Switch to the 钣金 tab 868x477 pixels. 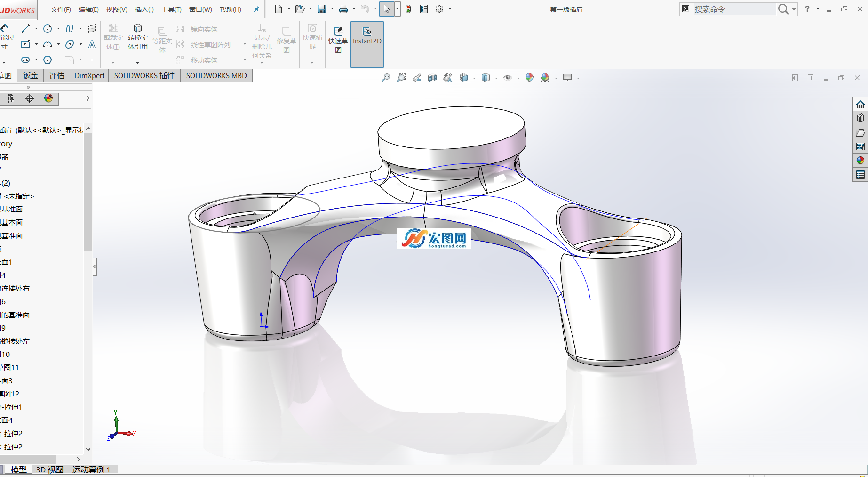(x=31, y=75)
